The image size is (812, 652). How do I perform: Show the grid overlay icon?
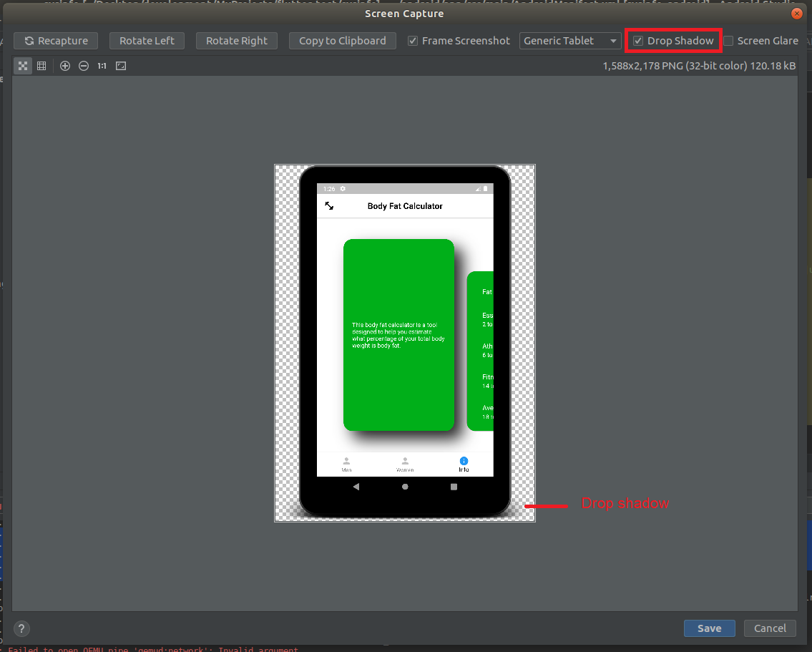click(41, 66)
